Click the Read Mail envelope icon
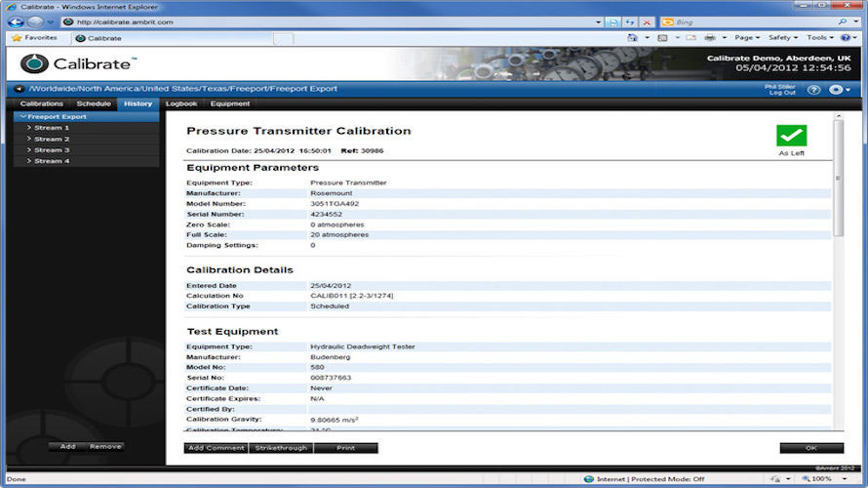The image size is (868, 488). (690, 38)
